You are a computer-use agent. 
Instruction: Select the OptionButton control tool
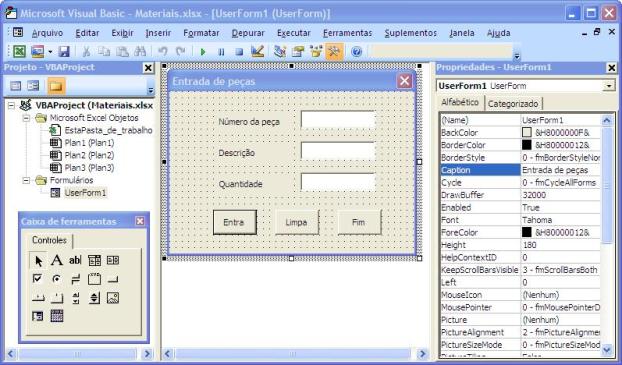(x=57, y=279)
